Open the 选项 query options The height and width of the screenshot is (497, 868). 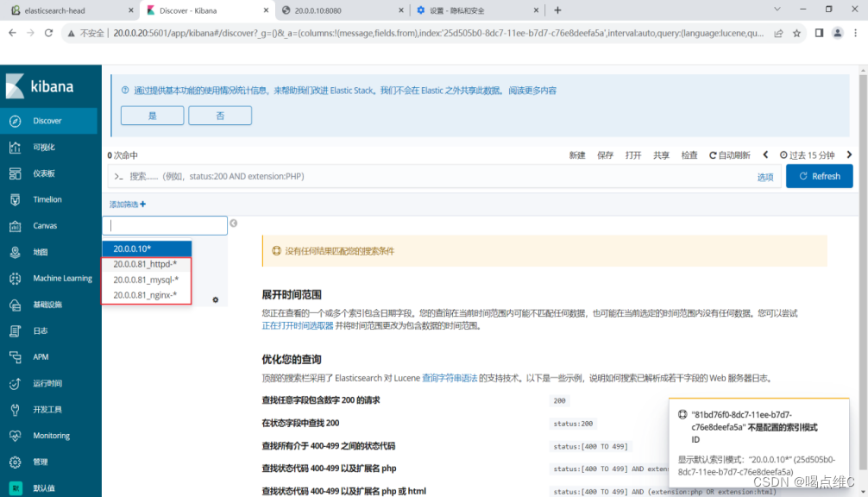(765, 177)
